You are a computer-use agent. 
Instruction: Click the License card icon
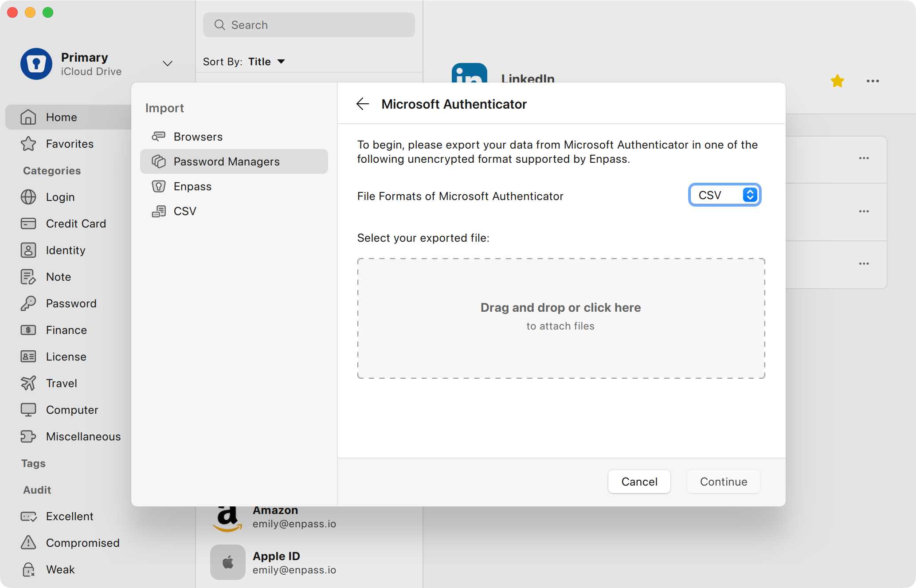click(28, 357)
